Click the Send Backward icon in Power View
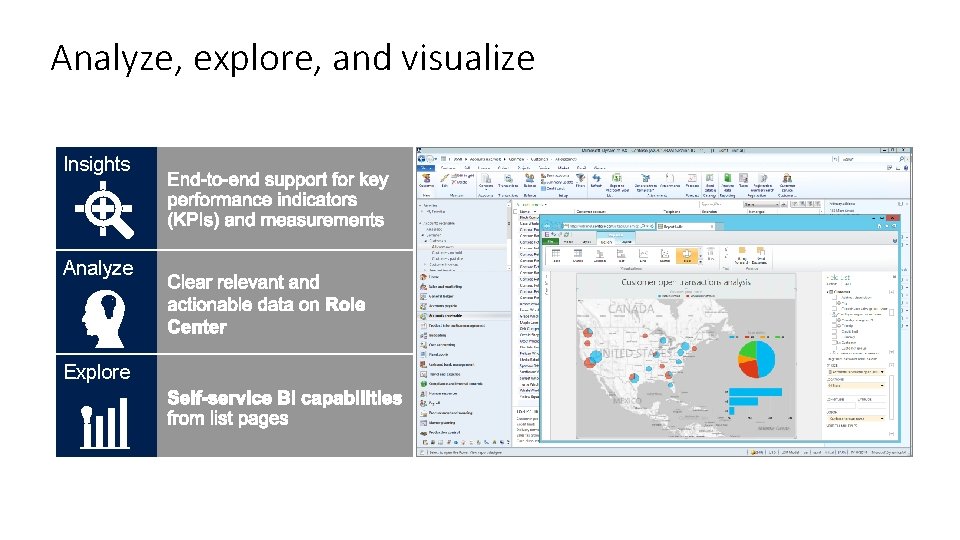960x540 pixels. pos(760,256)
